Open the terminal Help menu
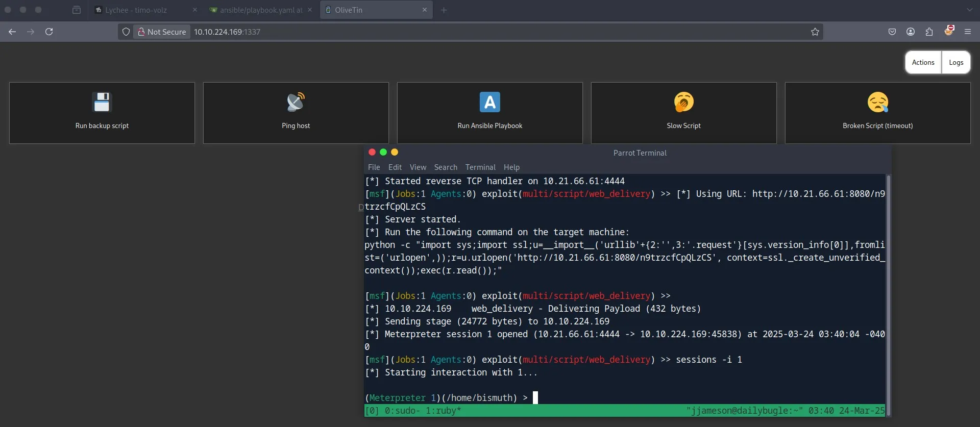Viewport: 980px width, 427px height. pos(511,167)
